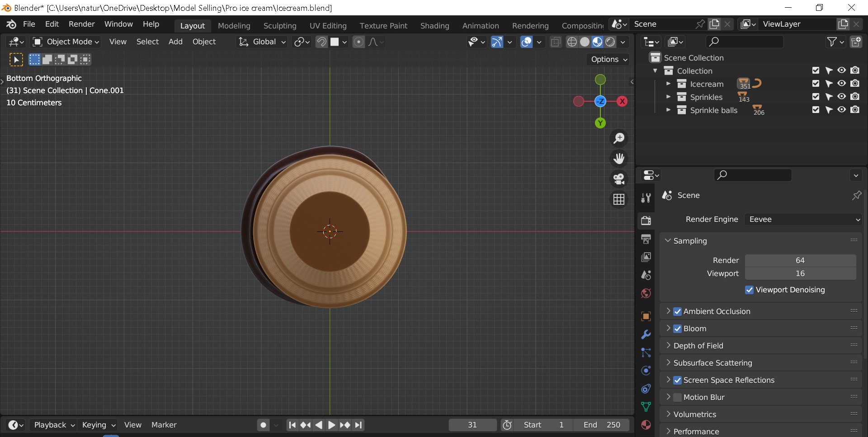Disable the Ambient Occlusion checkbox
Image resolution: width=868 pixels, height=437 pixels.
click(x=677, y=311)
